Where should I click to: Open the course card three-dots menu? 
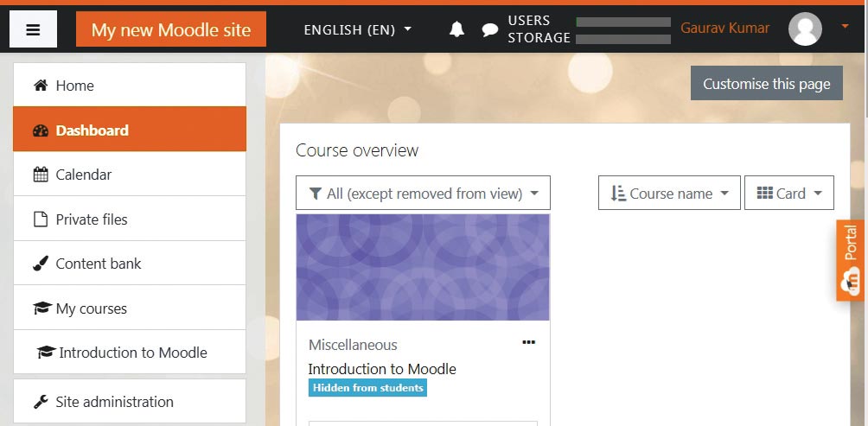click(528, 342)
